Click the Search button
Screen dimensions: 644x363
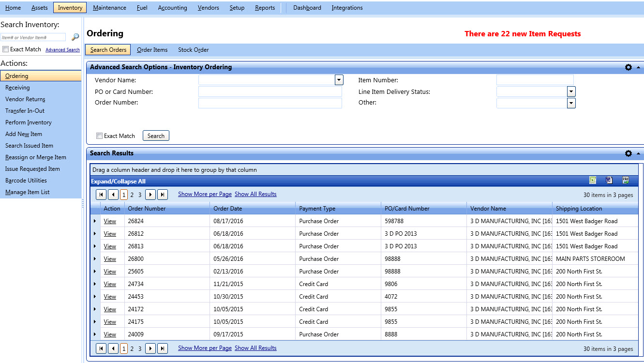[x=155, y=136]
